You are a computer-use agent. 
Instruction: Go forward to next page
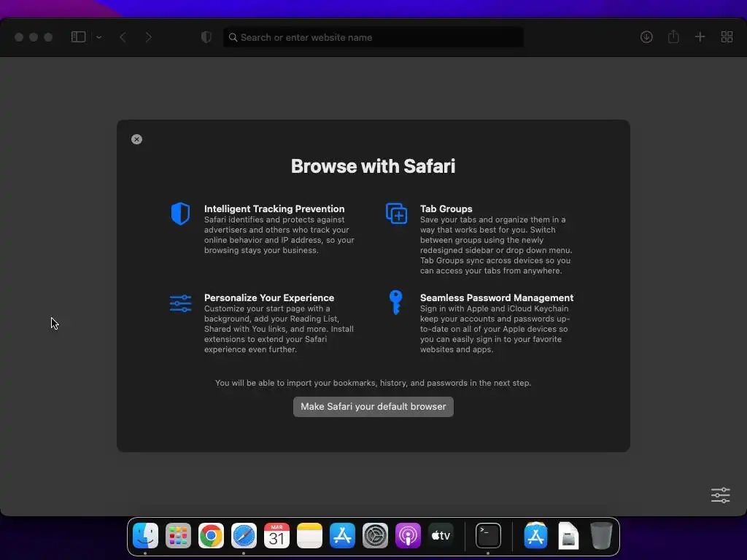(x=149, y=37)
